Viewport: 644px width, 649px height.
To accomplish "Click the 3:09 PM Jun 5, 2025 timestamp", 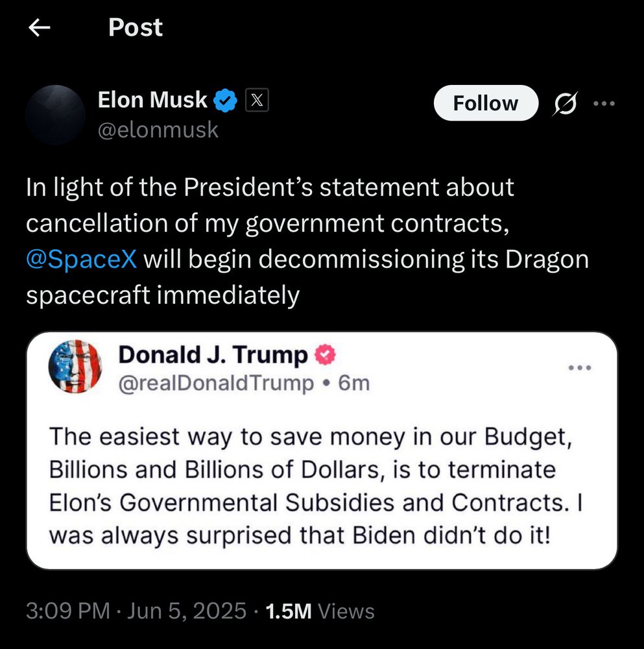I will click(x=136, y=611).
